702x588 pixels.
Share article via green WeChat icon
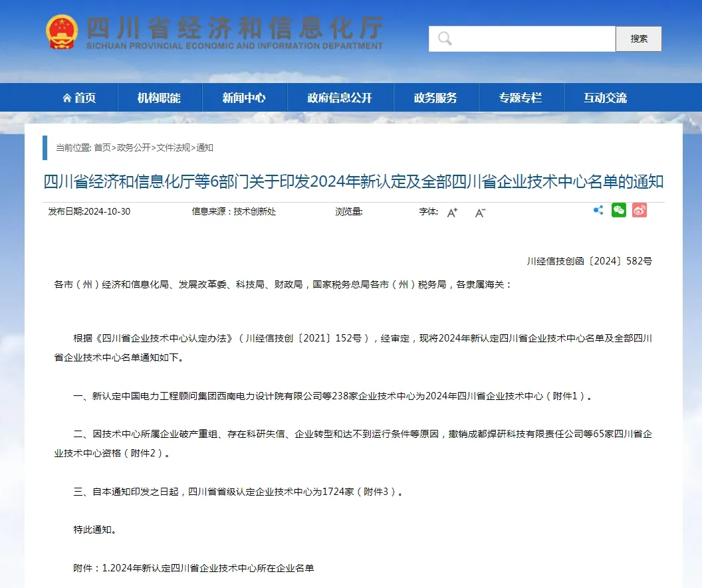619,211
